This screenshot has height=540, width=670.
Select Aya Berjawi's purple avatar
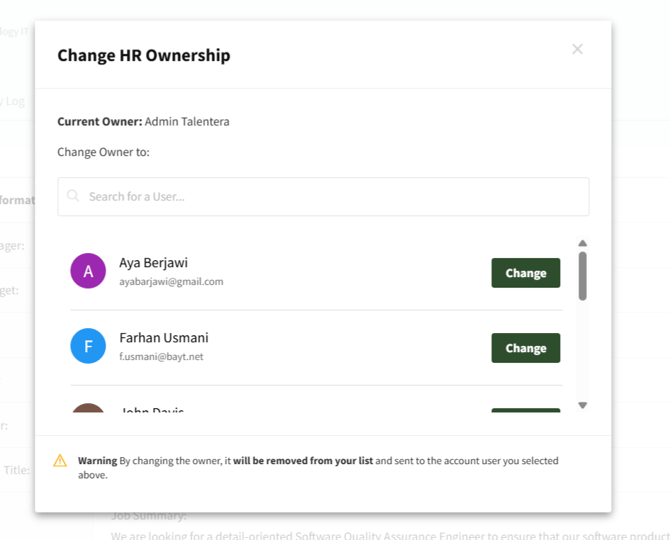88,271
